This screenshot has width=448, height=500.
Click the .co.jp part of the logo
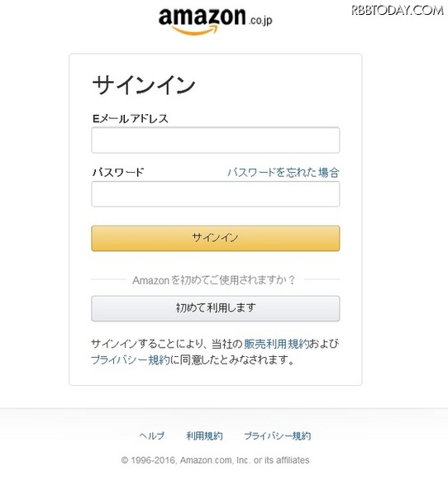click(260, 21)
